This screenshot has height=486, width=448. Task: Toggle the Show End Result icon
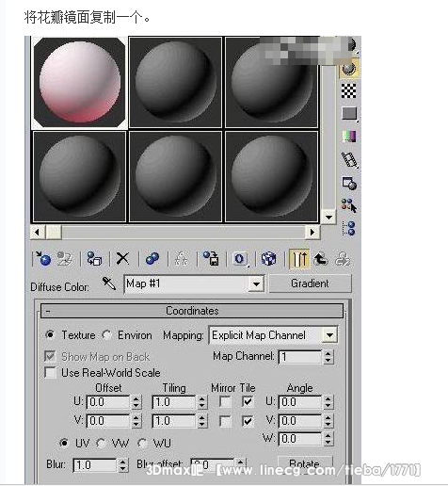299,259
